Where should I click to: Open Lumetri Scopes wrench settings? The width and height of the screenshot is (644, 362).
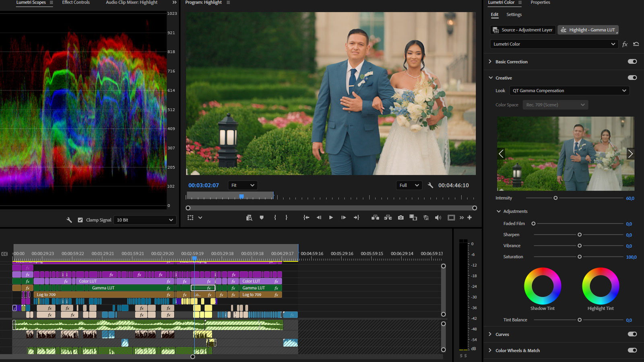(x=69, y=220)
